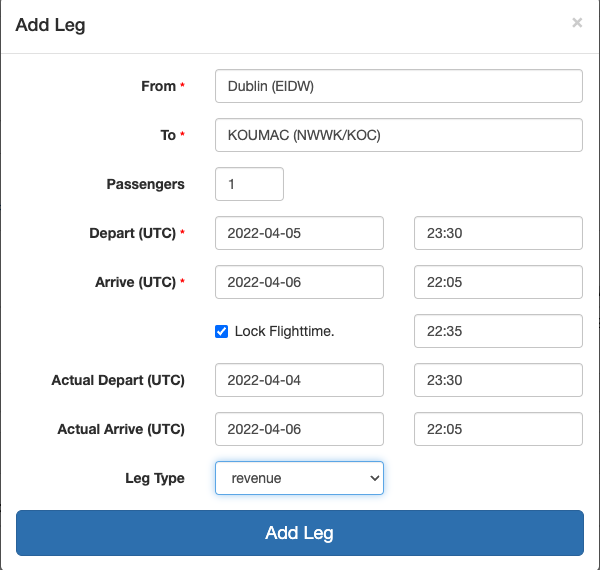Screen dimensions: 600x570
Task: Toggle the Lock Flighttime checkbox
Action: (222, 331)
